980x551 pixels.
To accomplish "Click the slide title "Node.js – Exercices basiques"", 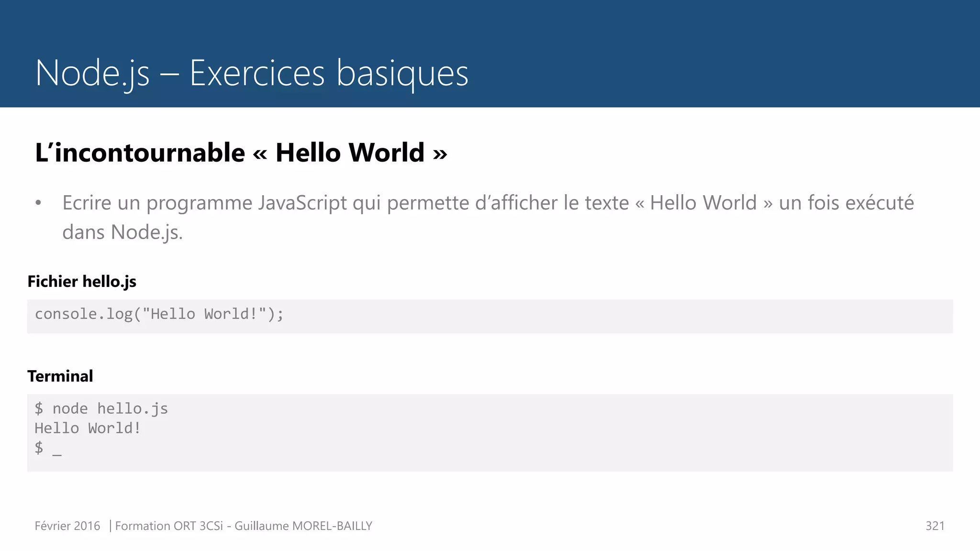I will (x=252, y=74).
